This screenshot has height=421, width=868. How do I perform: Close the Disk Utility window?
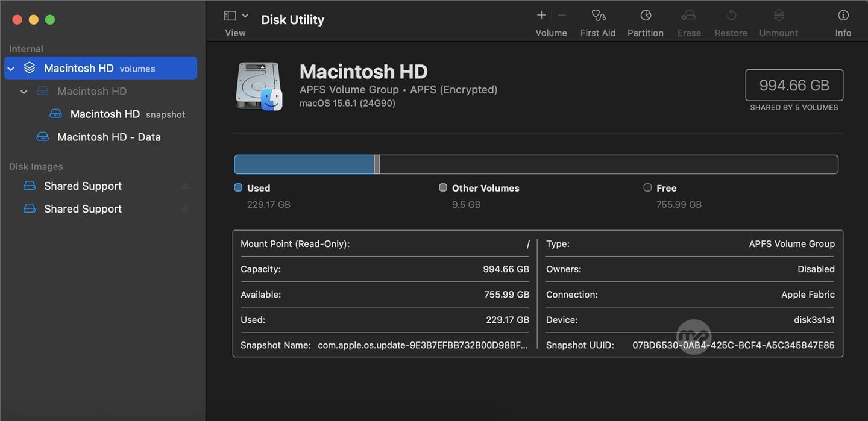coord(17,20)
